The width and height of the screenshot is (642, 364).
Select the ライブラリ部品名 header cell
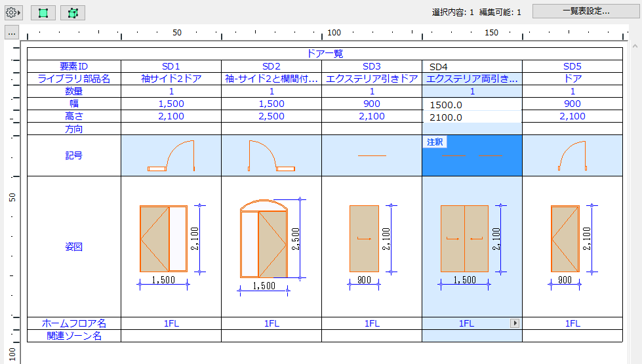tap(73, 79)
